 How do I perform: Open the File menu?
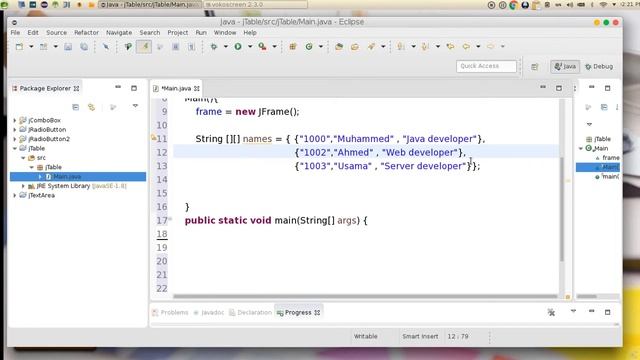[15, 33]
